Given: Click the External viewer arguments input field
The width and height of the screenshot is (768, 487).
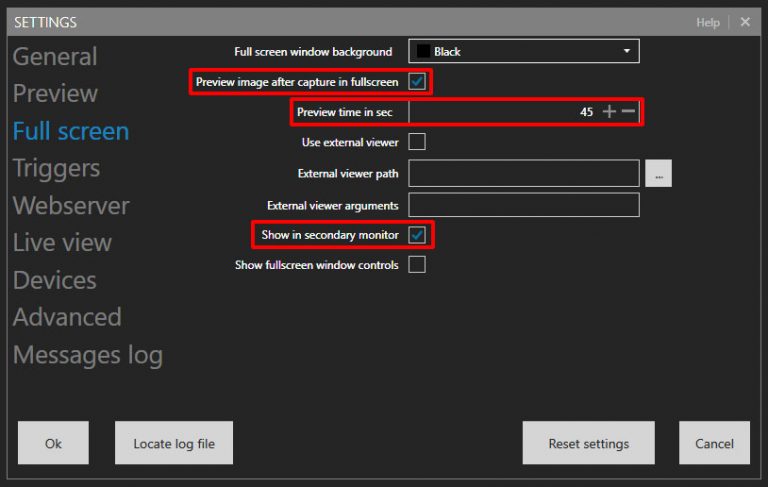Looking at the screenshot, I should (523, 205).
